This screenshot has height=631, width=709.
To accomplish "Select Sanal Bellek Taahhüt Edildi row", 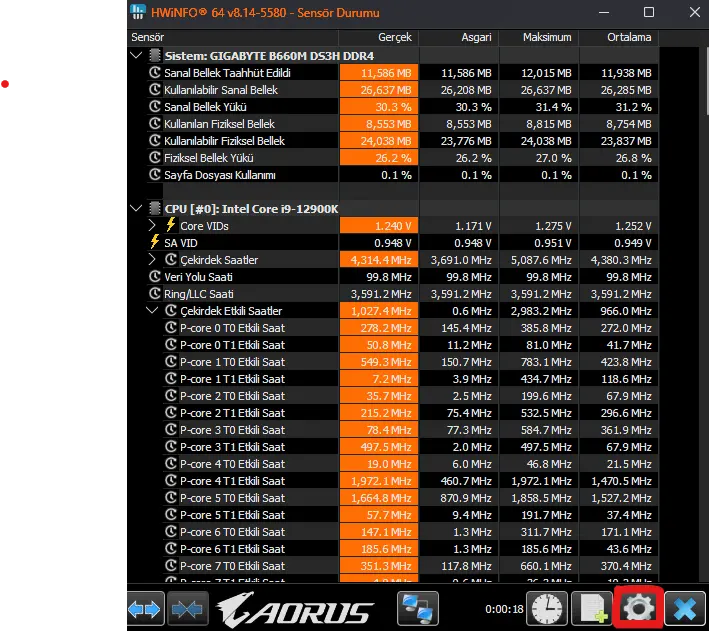I will 402,73.
